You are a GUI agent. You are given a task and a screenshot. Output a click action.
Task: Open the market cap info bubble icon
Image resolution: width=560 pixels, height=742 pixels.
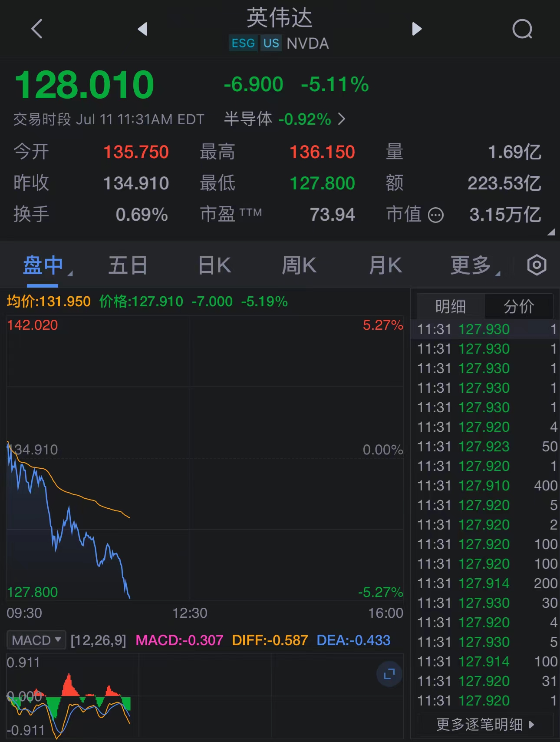[435, 215]
